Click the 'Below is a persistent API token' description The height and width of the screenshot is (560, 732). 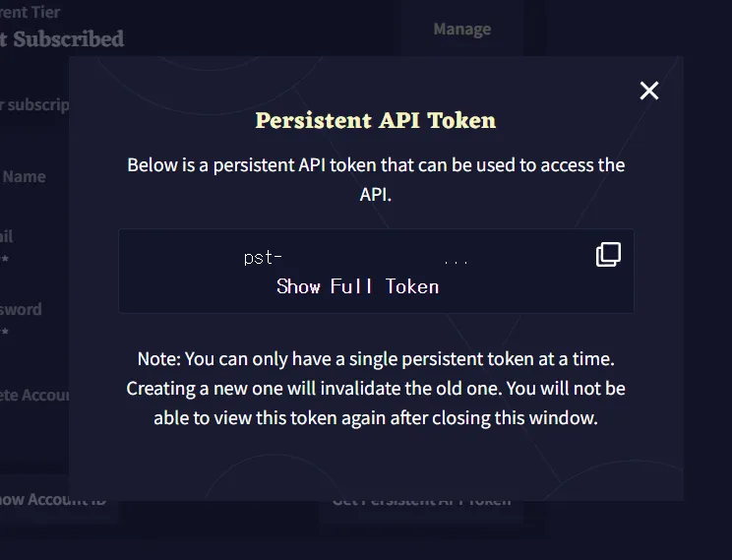click(x=376, y=179)
